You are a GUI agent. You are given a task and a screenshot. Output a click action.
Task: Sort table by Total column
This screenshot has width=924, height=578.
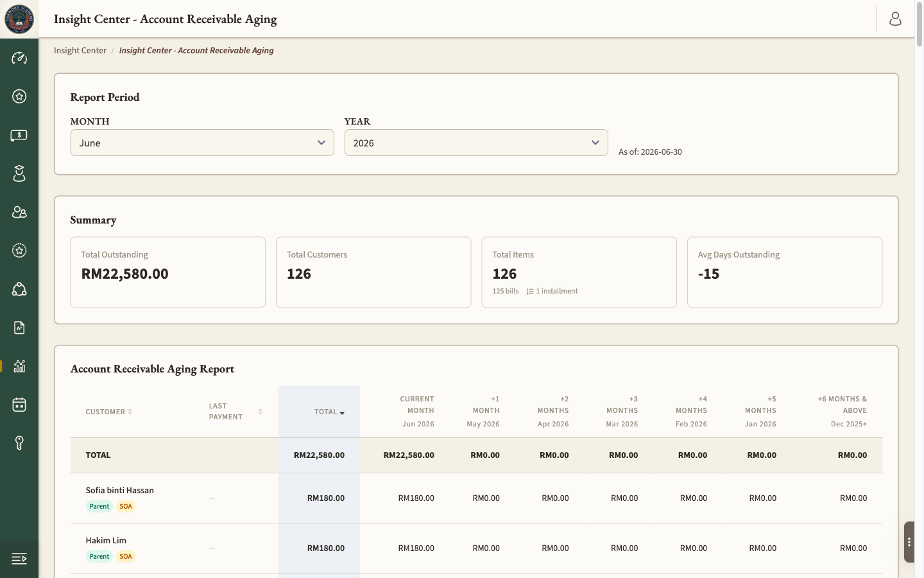(x=329, y=412)
